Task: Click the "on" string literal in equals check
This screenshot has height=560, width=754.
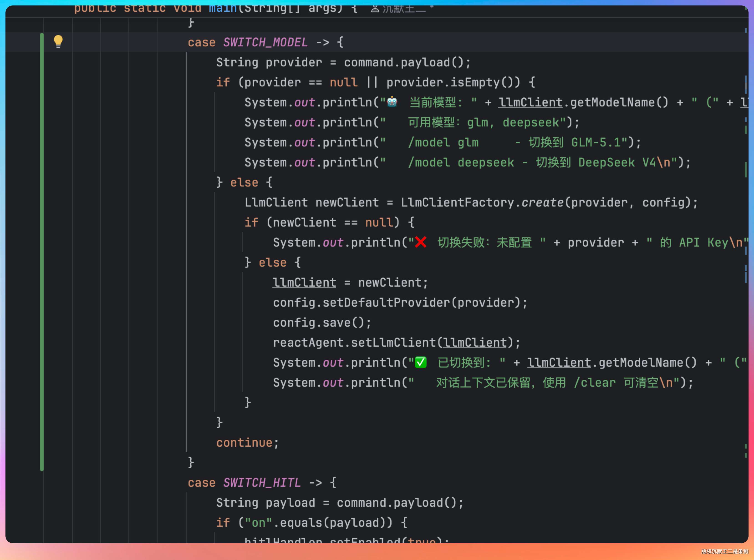Action: [258, 522]
